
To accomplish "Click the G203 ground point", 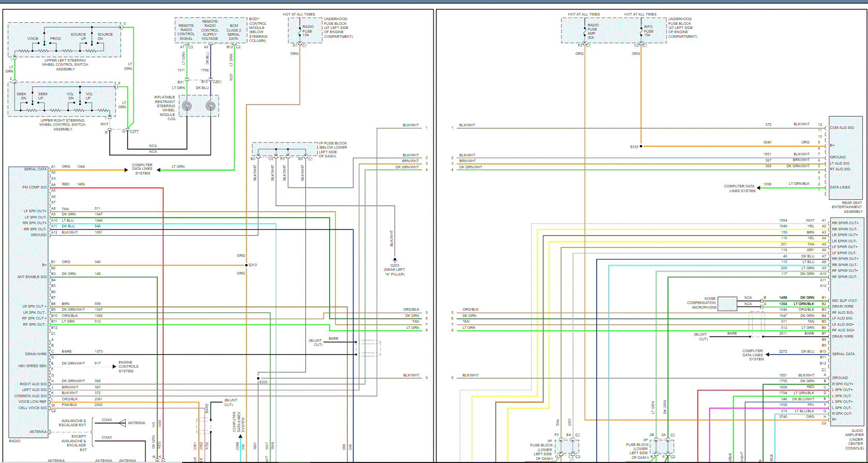I will 394,259.
